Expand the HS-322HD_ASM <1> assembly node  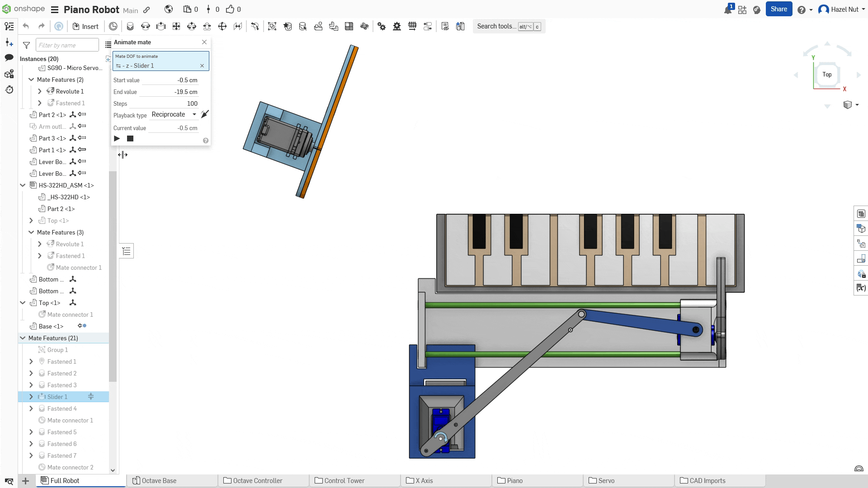(23, 185)
